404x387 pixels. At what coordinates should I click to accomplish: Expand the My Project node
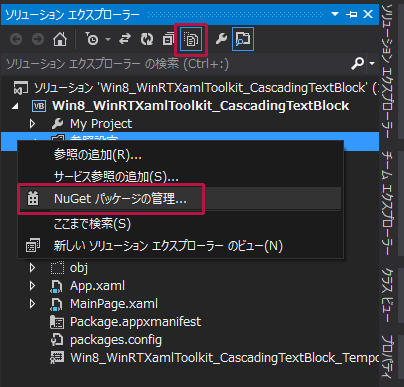(32, 124)
